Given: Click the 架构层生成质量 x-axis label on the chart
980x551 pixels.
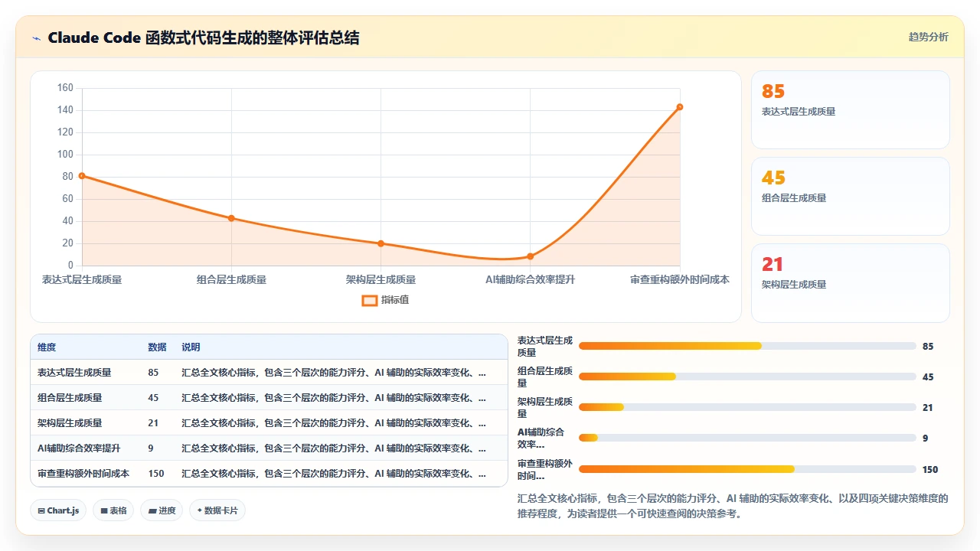Looking at the screenshot, I should click(381, 280).
